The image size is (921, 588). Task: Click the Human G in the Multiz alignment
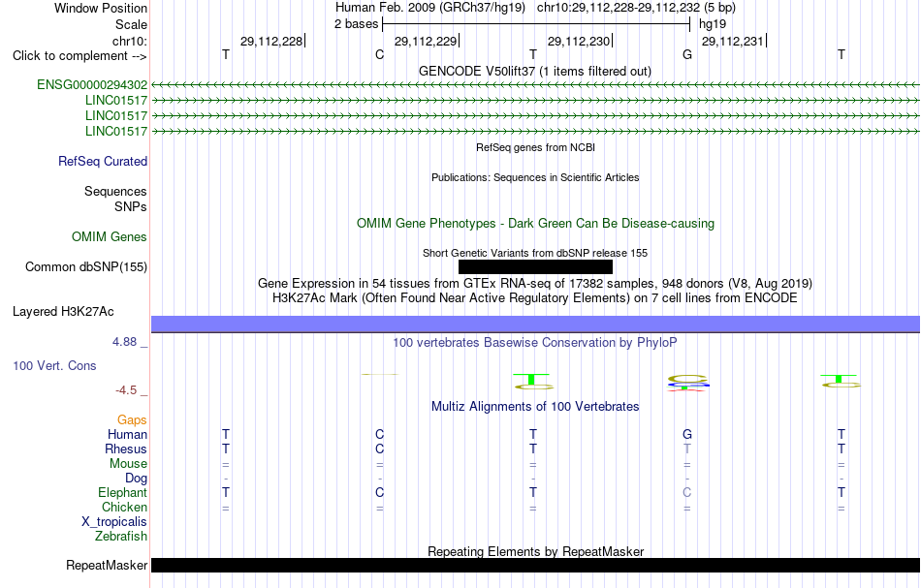point(687,434)
